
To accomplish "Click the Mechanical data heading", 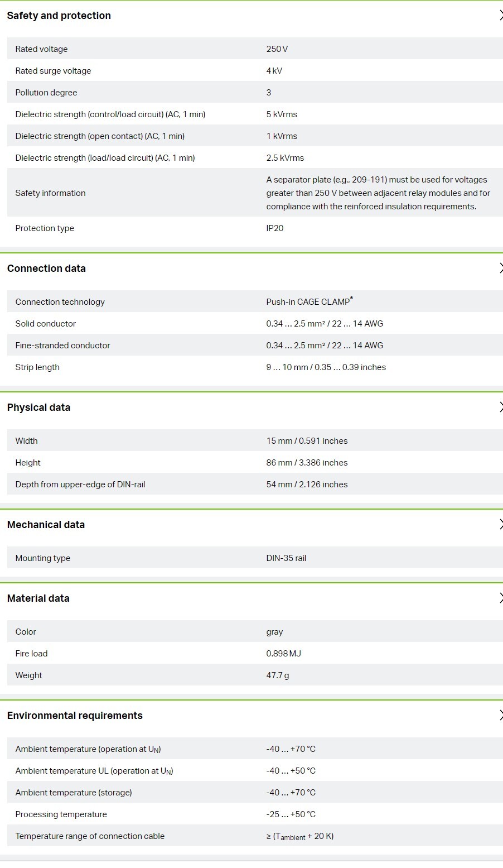I will click(x=46, y=525).
